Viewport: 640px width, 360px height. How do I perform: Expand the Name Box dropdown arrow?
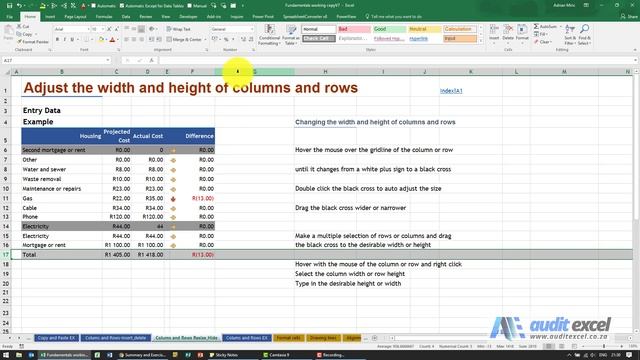(x=108, y=60)
